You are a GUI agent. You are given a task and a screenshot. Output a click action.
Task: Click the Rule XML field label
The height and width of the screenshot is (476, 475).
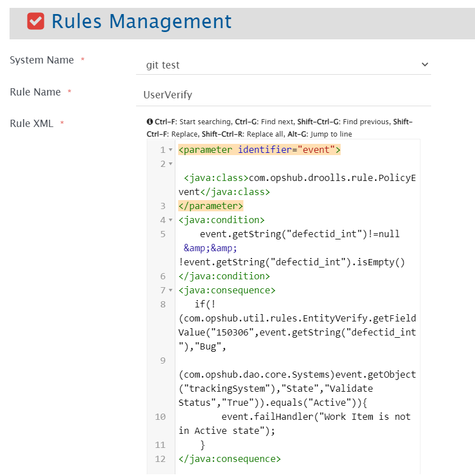tap(31, 124)
